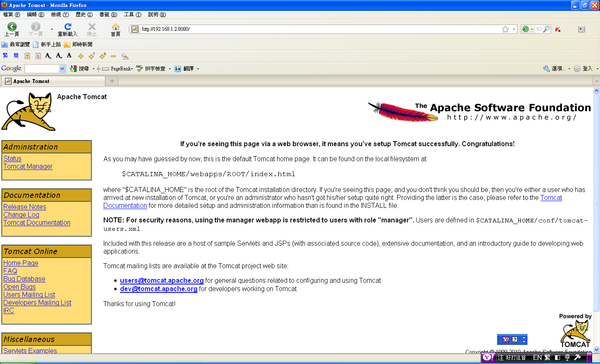Click the red Kaspersky toolbar icon

(558, 29)
